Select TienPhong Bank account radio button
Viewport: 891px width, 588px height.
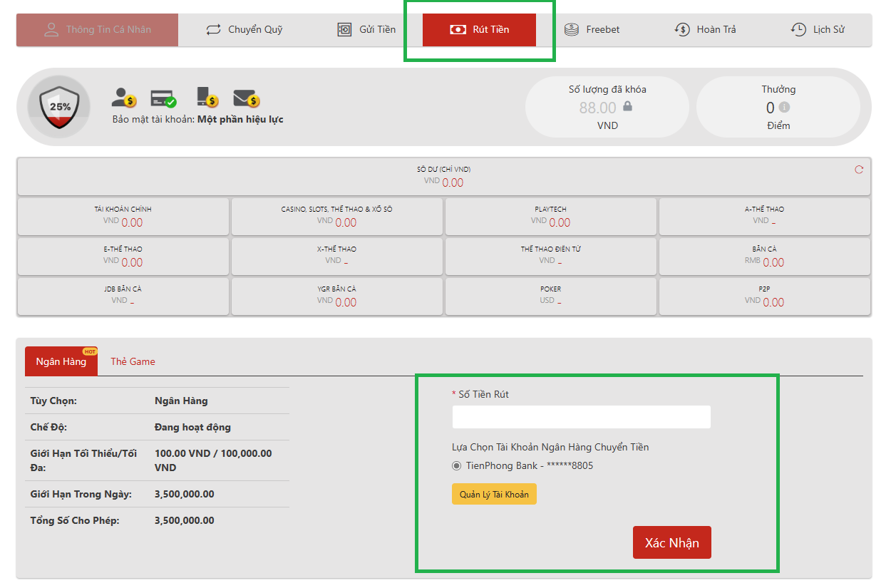[x=457, y=466]
